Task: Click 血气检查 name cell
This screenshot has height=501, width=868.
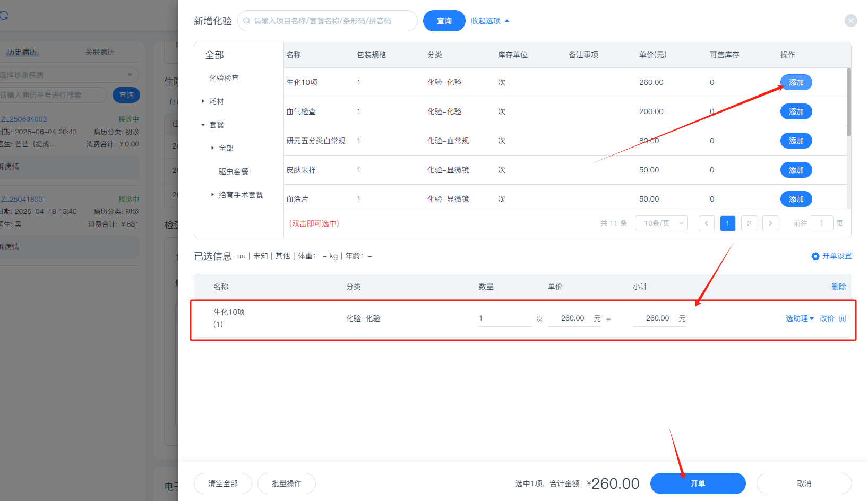Action: 301,111
